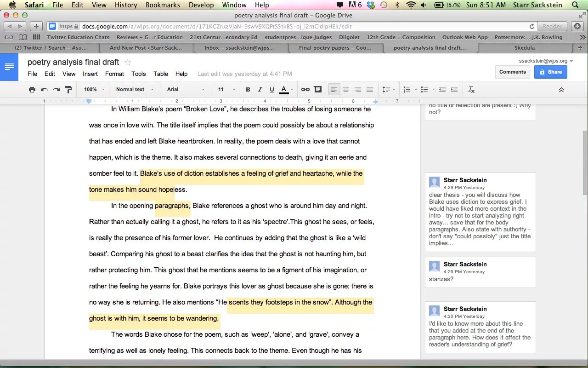The width and height of the screenshot is (588, 368).
Task: Open Twitter Education Chats bookmark
Action: coord(78,37)
